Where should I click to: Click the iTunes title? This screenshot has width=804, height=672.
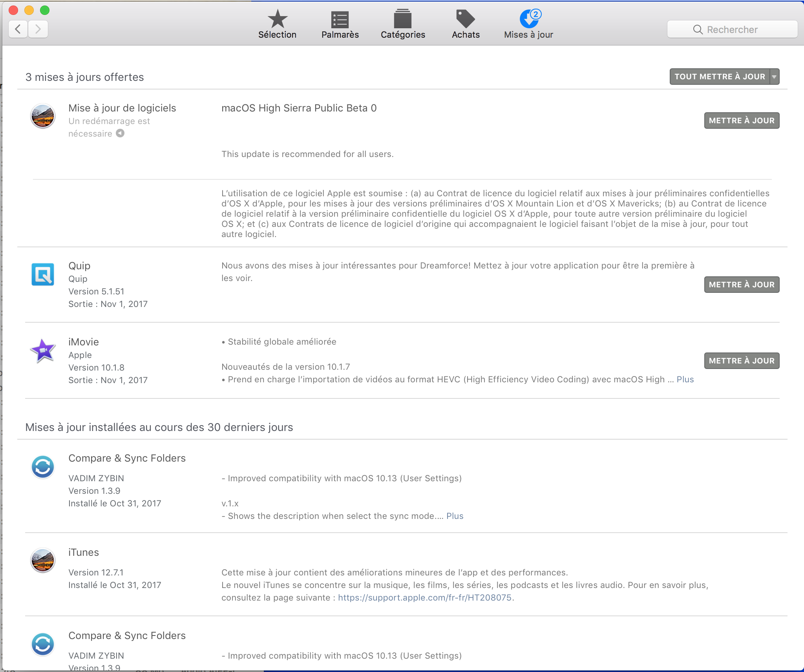click(84, 552)
